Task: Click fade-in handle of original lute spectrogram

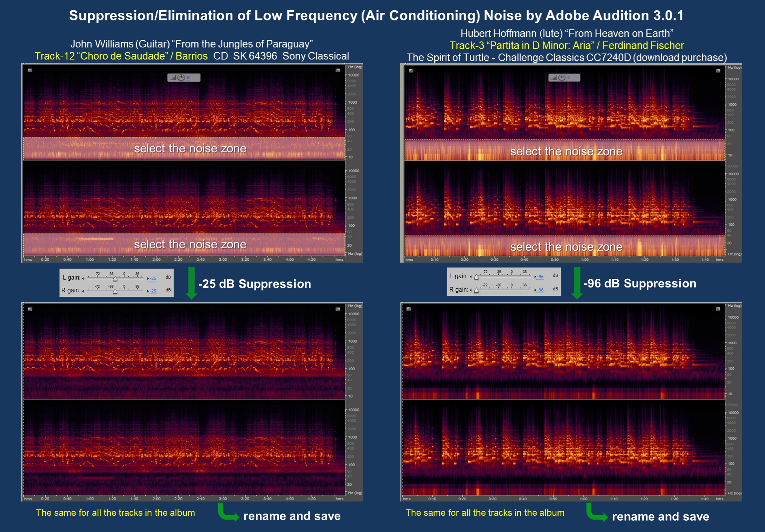Action: point(411,71)
